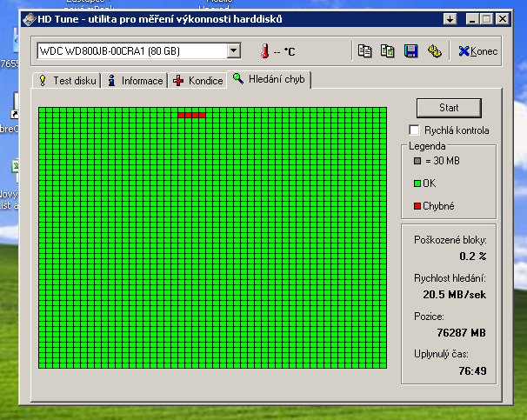The height and width of the screenshot is (420, 527).
Task: Click the 0.2 % damaged blocks value
Action: point(472,257)
